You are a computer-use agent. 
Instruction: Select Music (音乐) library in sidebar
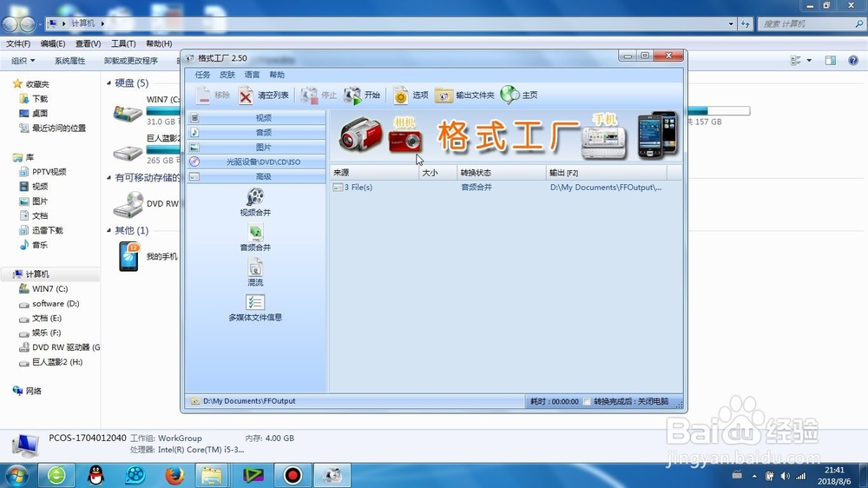tap(33, 245)
